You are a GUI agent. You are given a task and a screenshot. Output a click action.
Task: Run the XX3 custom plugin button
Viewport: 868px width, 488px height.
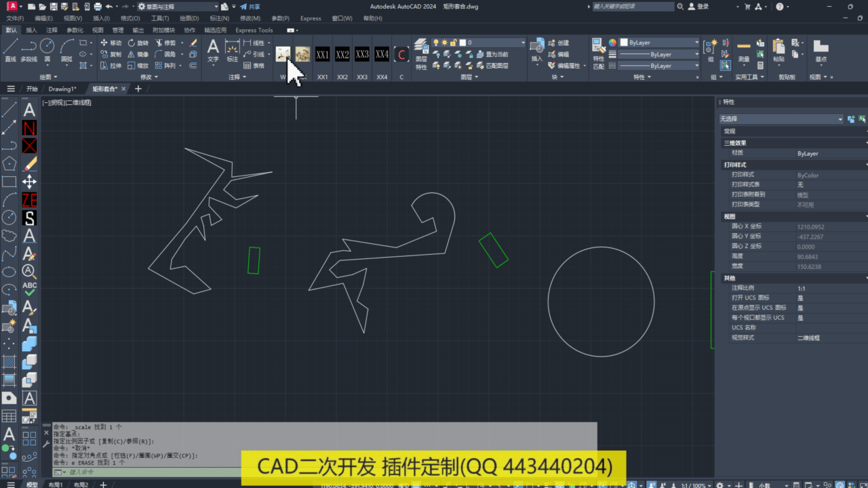pyautogui.click(x=362, y=54)
